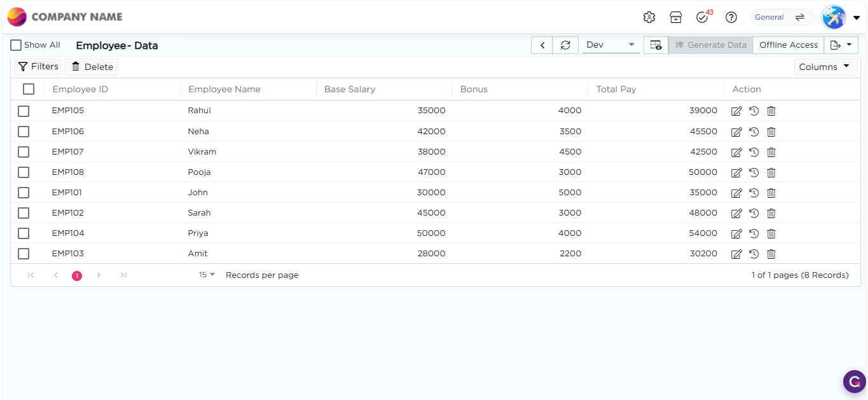Toggle the General switch pill
Screen dimensions: 868x400
pyautogui.click(x=782, y=17)
